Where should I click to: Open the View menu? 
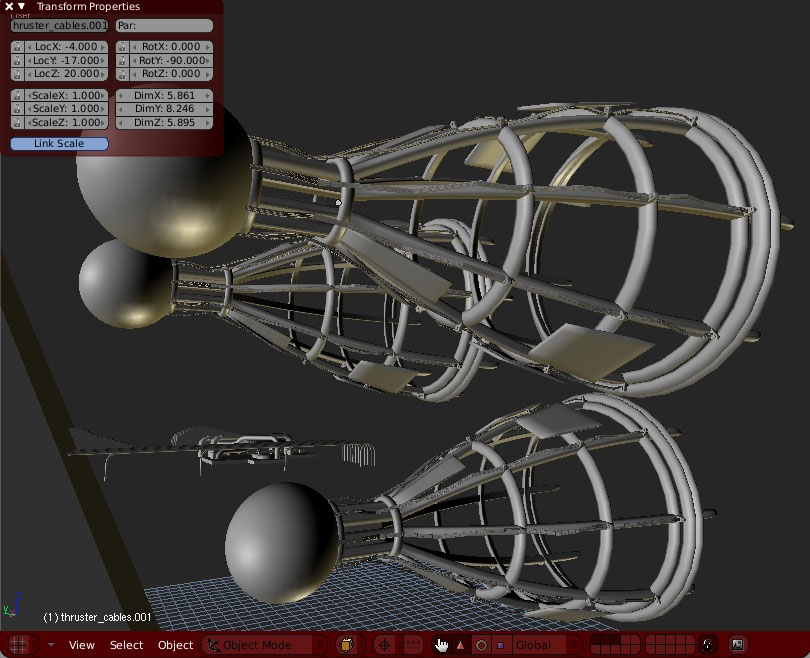click(82, 645)
